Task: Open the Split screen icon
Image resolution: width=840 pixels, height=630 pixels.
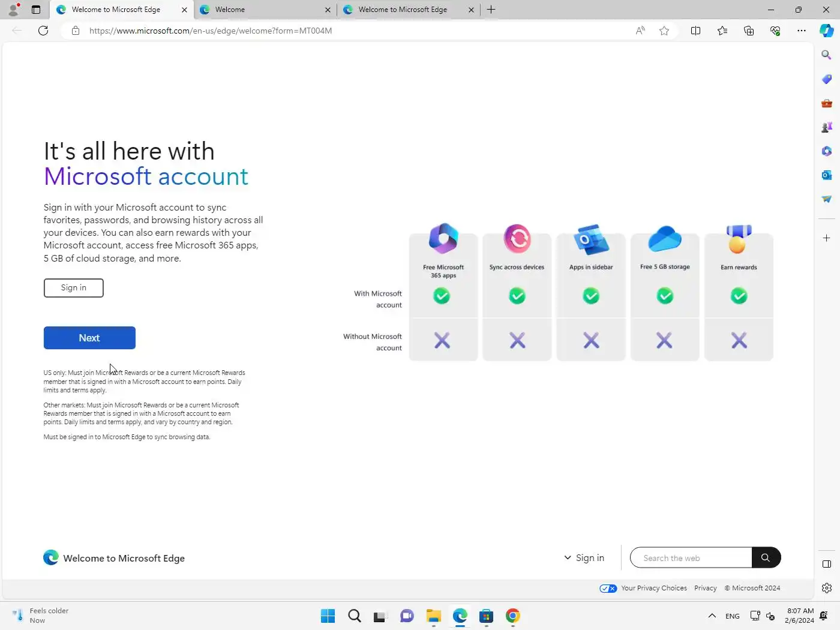Action: coord(695,31)
